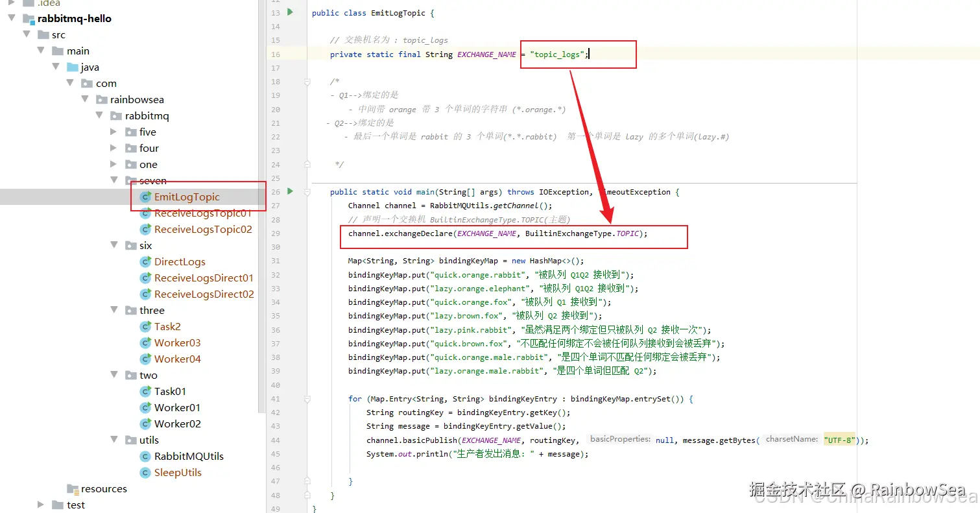Click the ReceiveLogsTopic02 class icon
The height and width of the screenshot is (513, 980).
[145, 229]
